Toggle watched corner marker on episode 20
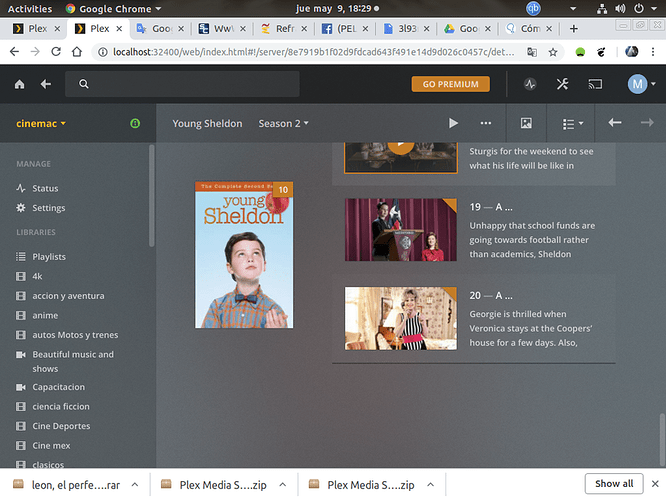Viewport: 666px width, 500px height. point(452,291)
